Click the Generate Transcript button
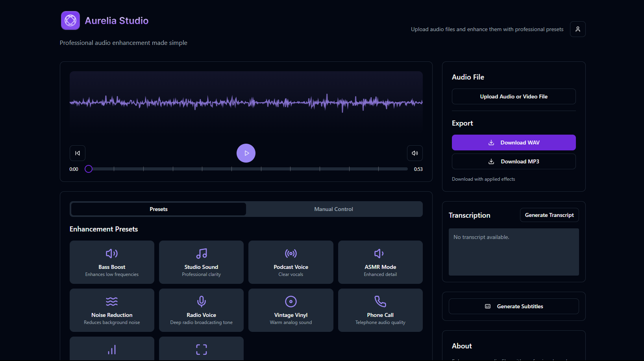644x361 pixels. click(549, 215)
